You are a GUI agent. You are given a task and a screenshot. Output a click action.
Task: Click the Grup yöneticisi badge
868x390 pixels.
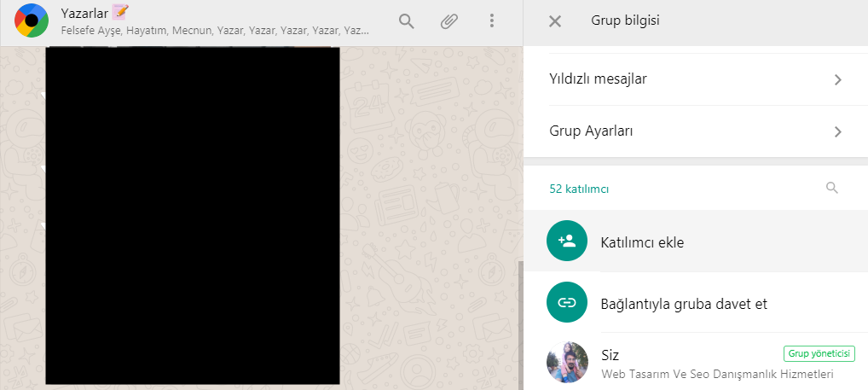pos(819,353)
